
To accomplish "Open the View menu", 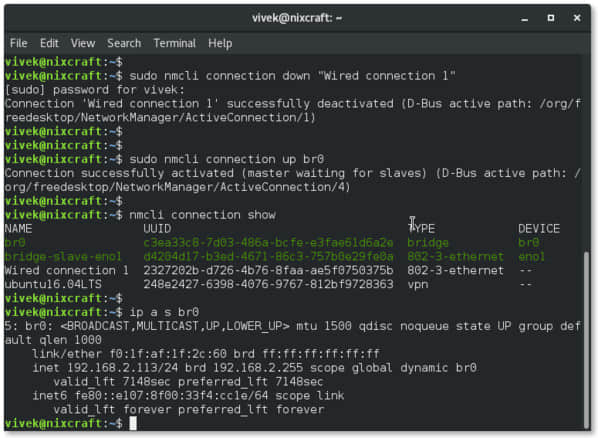I will pyautogui.click(x=83, y=43).
